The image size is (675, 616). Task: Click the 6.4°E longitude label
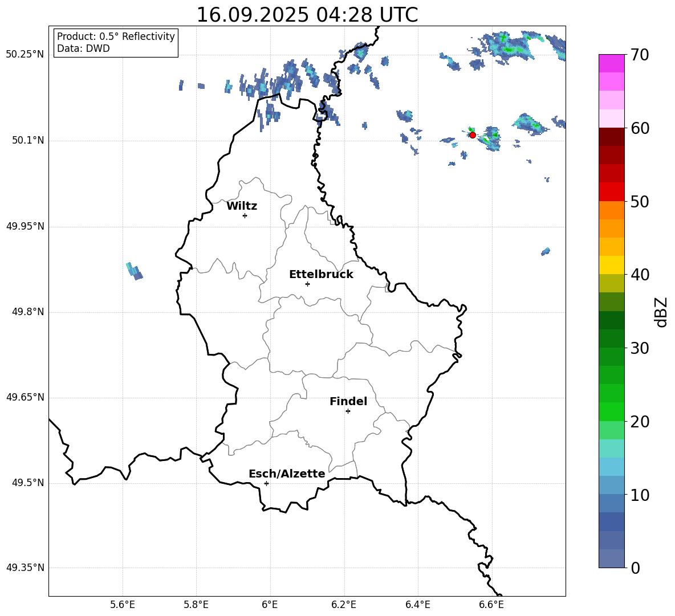[x=417, y=605]
